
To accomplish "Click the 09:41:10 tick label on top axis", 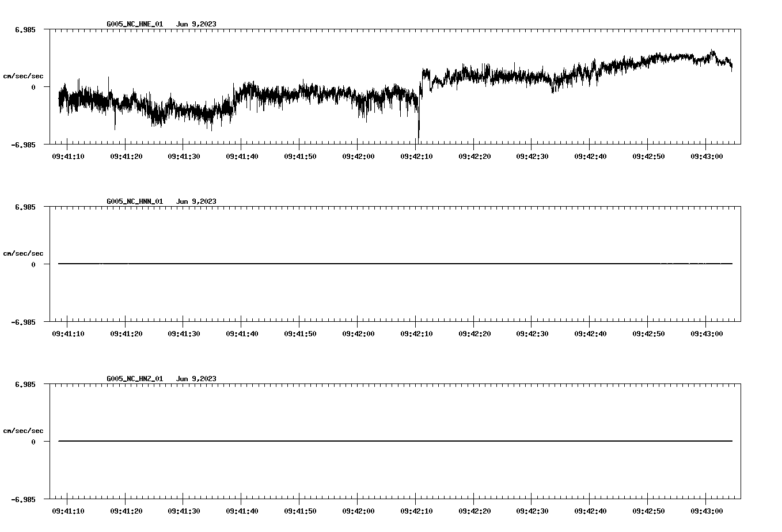I will pos(69,155).
